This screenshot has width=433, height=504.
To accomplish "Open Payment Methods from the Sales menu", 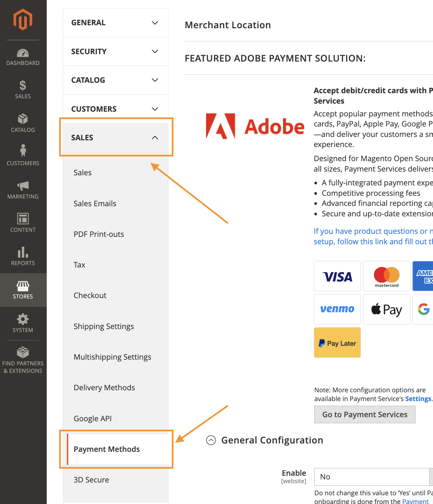I will pos(107,449).
